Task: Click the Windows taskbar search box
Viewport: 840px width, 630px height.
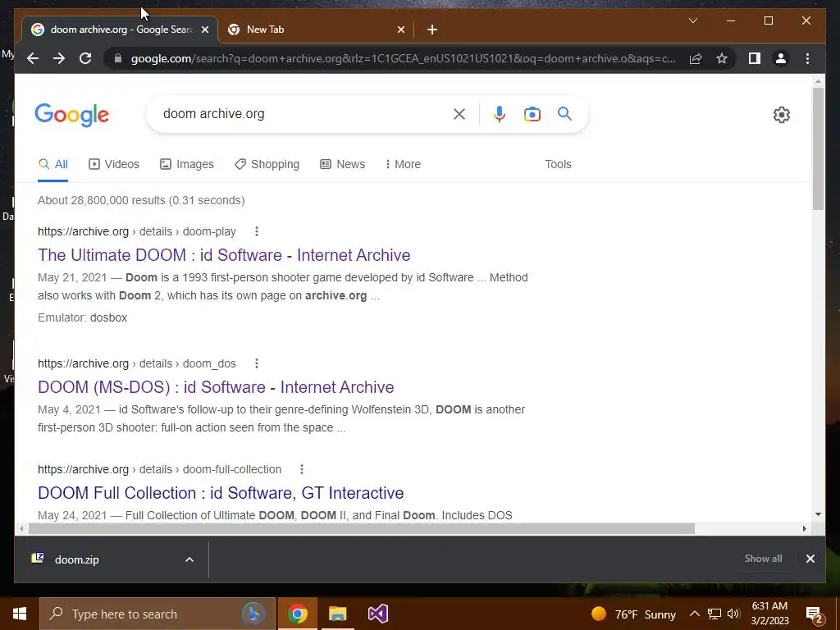Action: click(x=157, y=614)
